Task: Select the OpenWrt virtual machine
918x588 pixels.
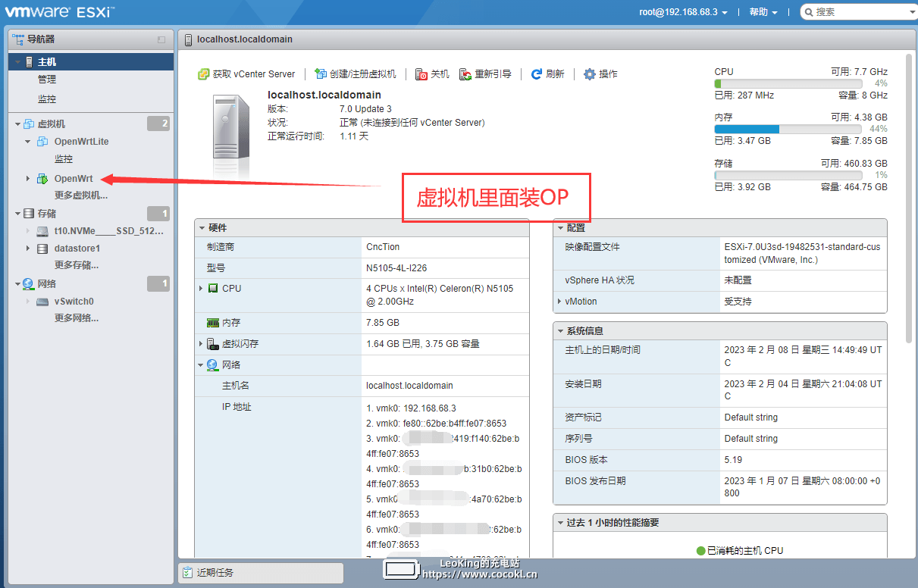Action: 74,179
